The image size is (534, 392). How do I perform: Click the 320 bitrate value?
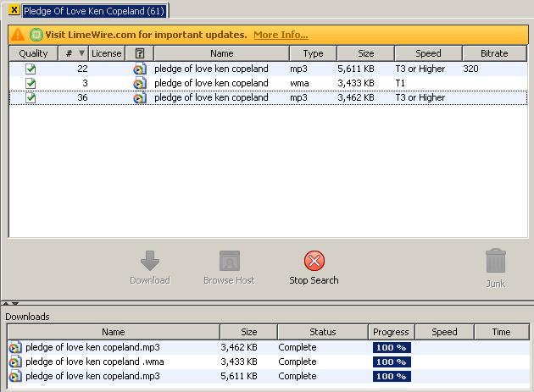[470, 69]
